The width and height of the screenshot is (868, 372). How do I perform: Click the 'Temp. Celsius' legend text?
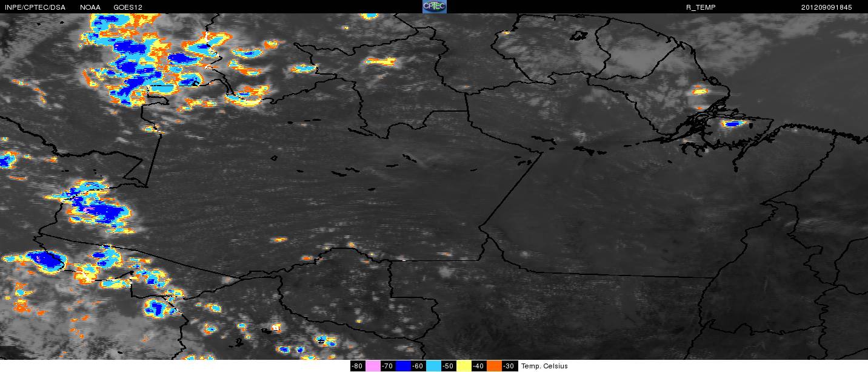(x=544, y=366)
